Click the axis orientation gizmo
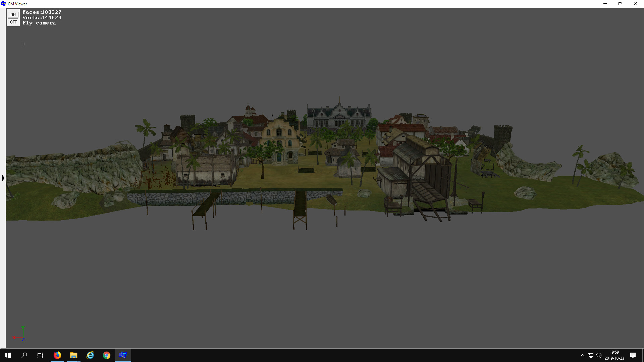644x362 pixels. click(18, 334)
